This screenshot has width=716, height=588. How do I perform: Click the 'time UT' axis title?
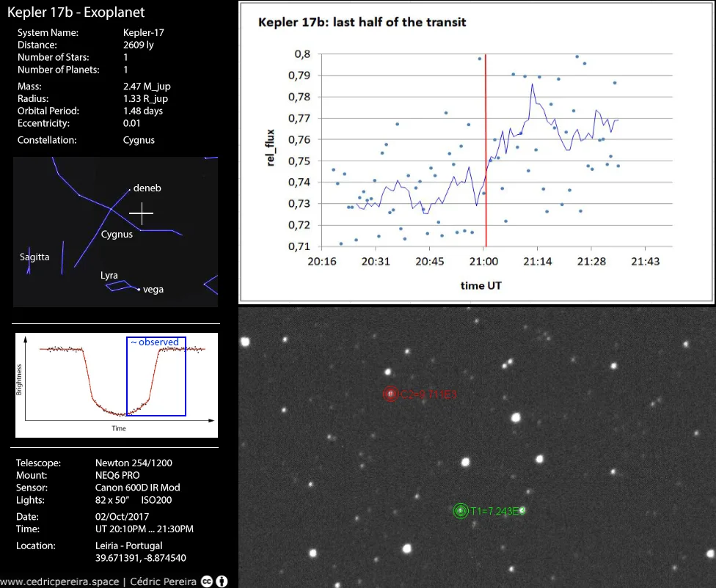482,285
